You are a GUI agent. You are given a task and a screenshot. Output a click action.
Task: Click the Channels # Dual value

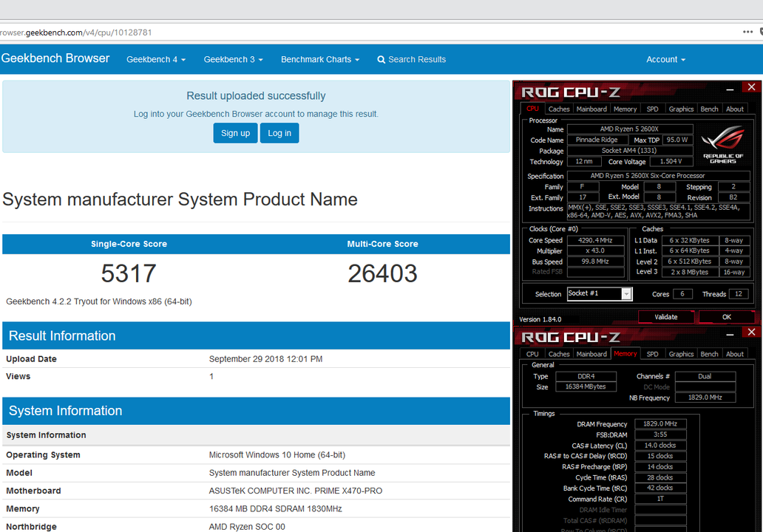[705, 376]
